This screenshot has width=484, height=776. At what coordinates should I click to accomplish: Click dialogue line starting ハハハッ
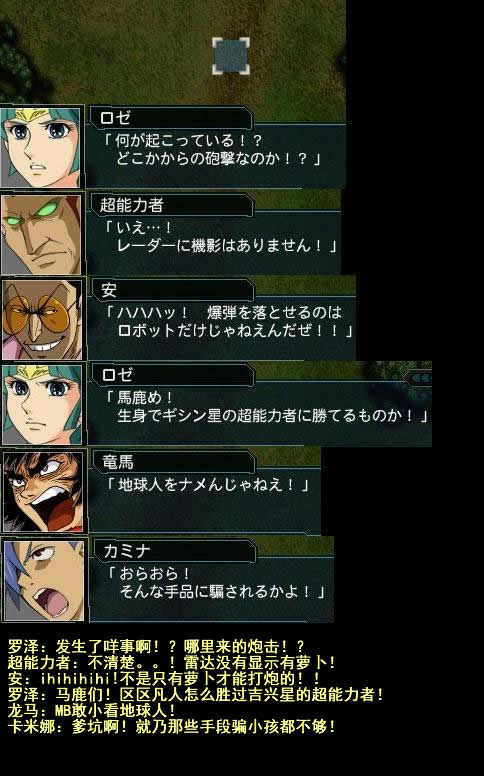[224, 312]
